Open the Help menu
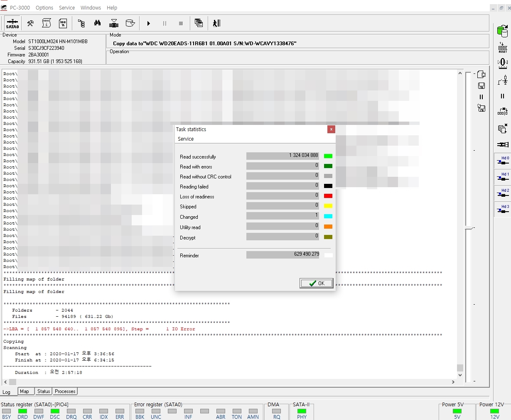Screen dimensions: 511x420 [112, 7]
